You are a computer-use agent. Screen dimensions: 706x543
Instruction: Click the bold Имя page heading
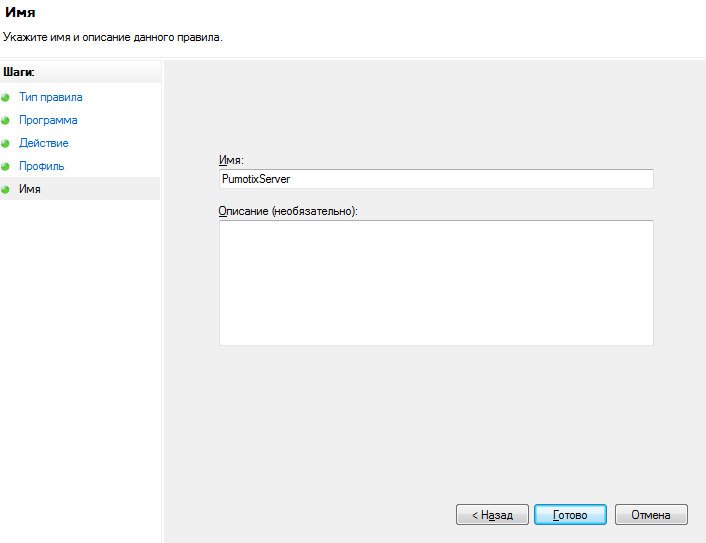(x=20, y=12)
